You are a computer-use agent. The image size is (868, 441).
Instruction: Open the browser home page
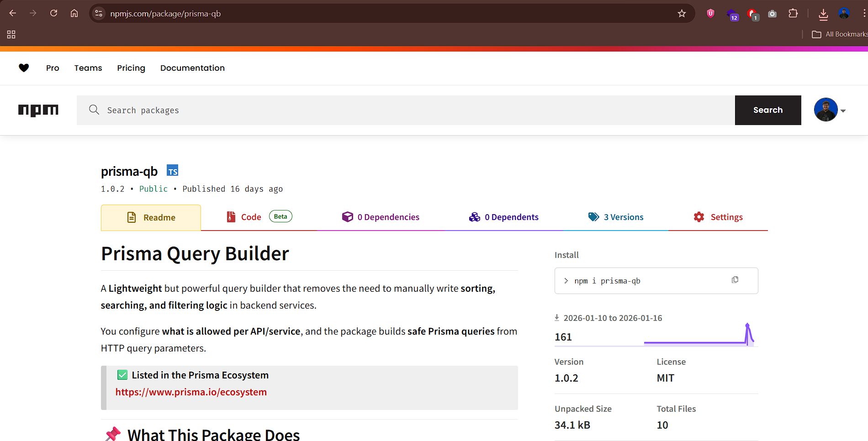click(x=74, y=13)
